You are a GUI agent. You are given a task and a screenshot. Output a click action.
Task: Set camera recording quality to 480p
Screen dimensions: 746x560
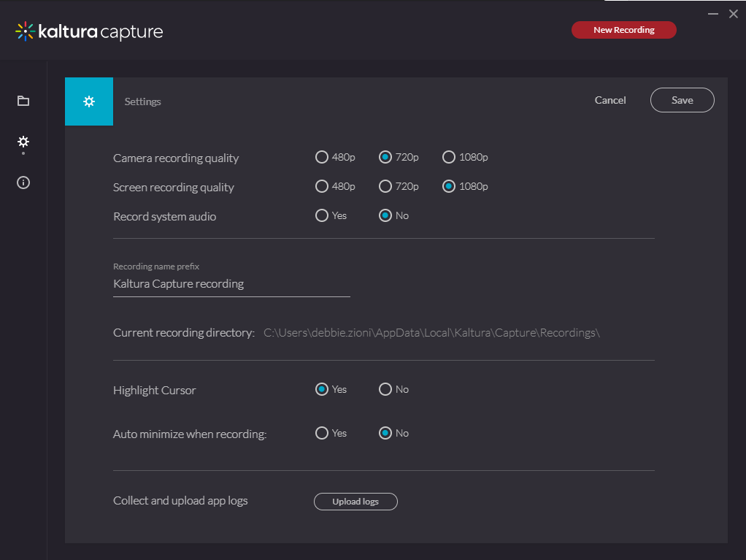[x=322, y=157]
